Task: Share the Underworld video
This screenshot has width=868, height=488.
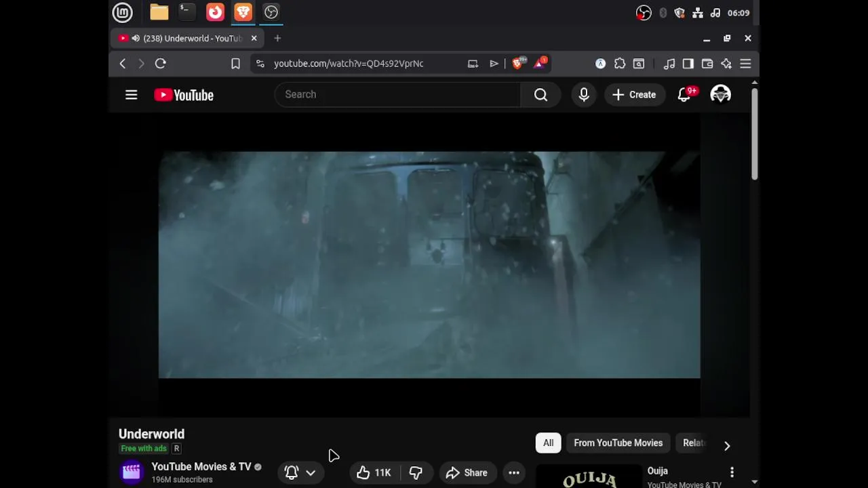Action: 467,473
